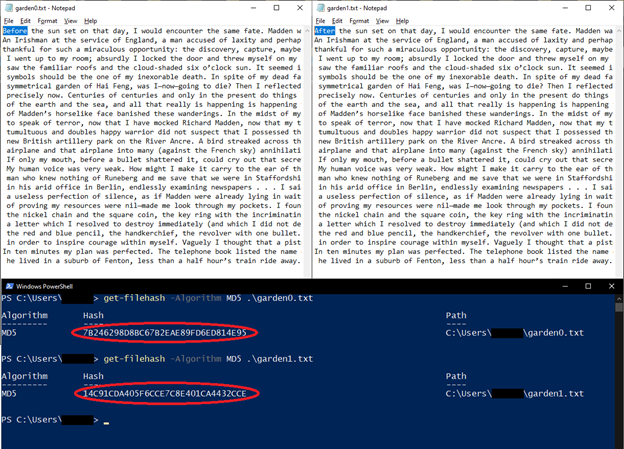Screen dimensions: 624x449
Task: Open File menu in garden0.txt Notepad
Action: 8,20
